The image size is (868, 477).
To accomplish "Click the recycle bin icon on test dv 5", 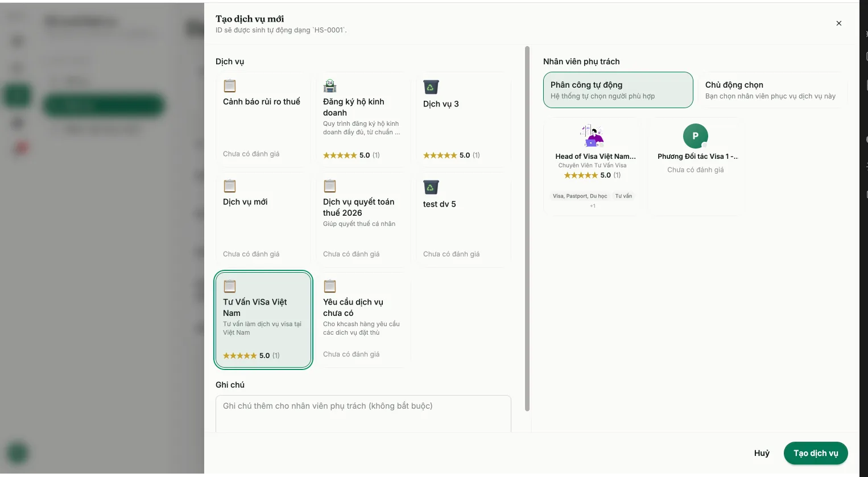I will tap(431, 187).
